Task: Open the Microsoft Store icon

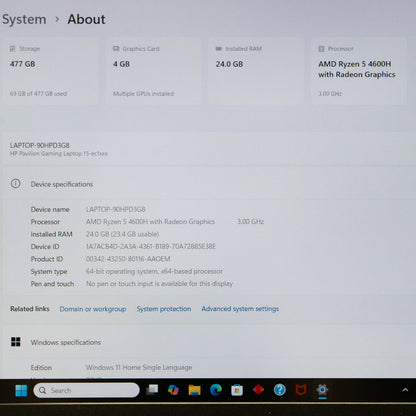Action: click(237, 390)
